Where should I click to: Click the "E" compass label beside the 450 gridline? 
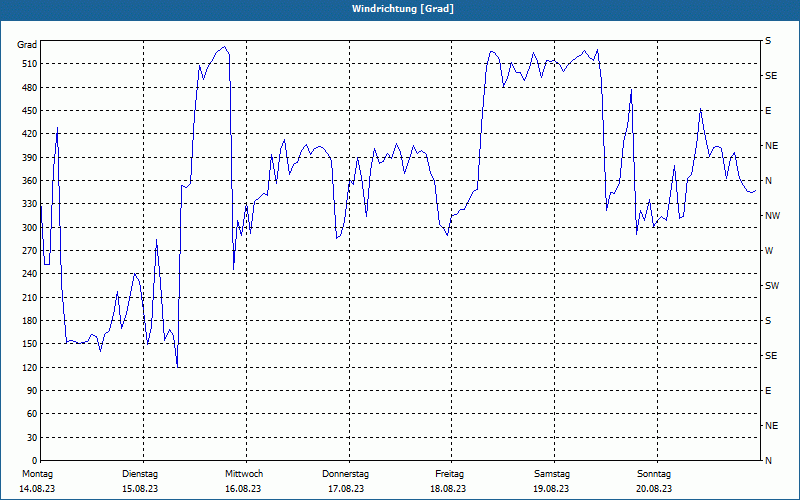click(x=768, y=111)
